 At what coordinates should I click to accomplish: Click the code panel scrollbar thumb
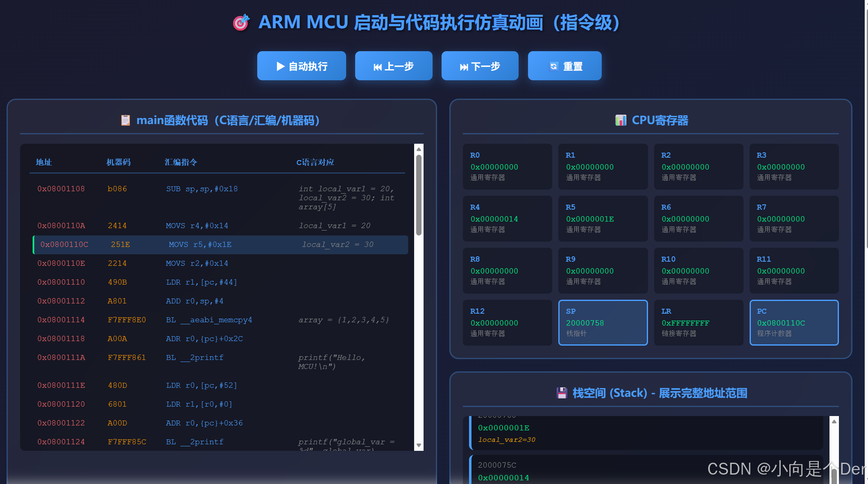pyautogui.click(x=419, y=195)
